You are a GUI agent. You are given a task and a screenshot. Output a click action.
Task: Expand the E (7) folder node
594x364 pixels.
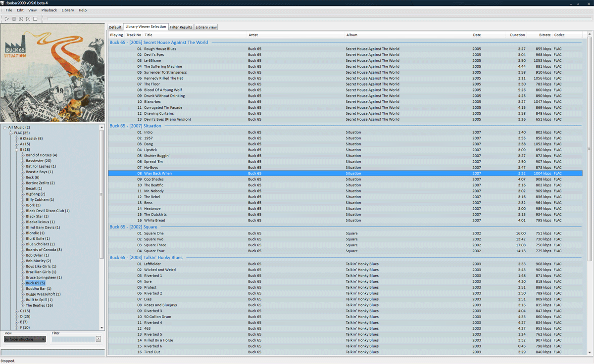tap(17, 322)
